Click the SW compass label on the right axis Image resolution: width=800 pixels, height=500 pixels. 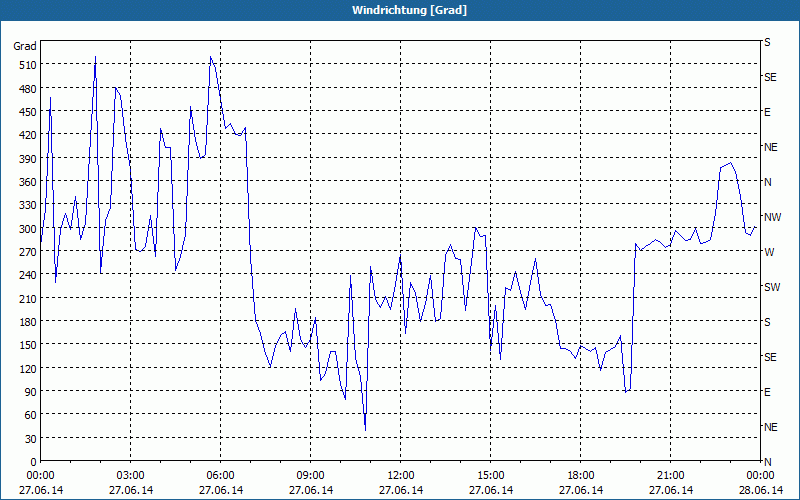(x=772, y=287)
